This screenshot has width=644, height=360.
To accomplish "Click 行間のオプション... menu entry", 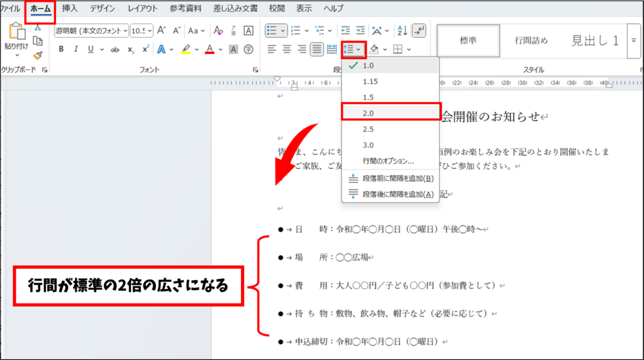I will [x=388, y=161].
